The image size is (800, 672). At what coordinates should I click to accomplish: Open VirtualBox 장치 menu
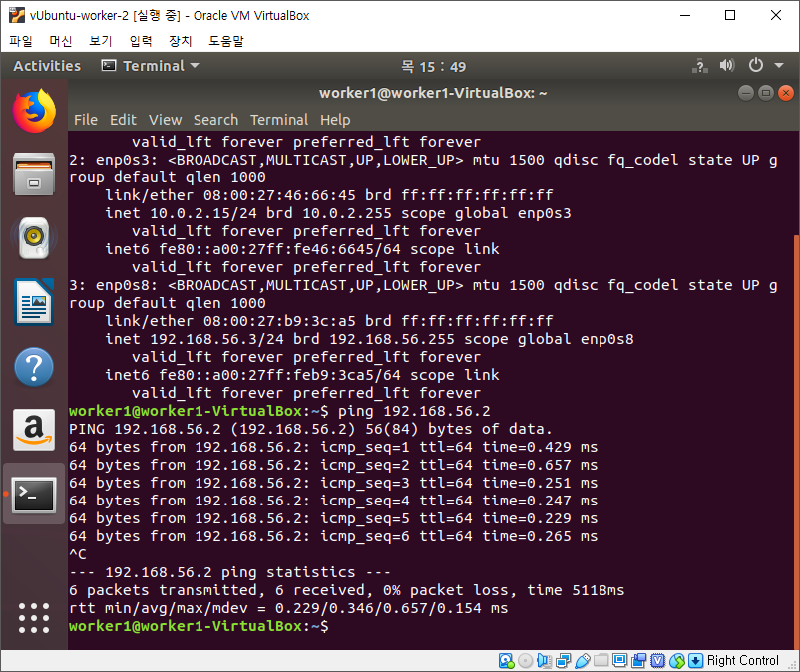[181, 40]
